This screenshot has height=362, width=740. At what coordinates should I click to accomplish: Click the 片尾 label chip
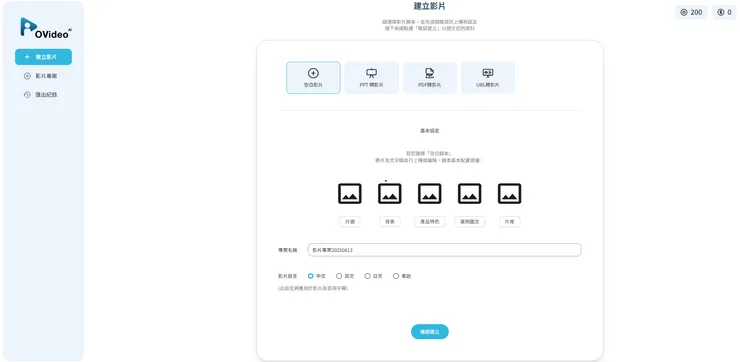(510, 222)
